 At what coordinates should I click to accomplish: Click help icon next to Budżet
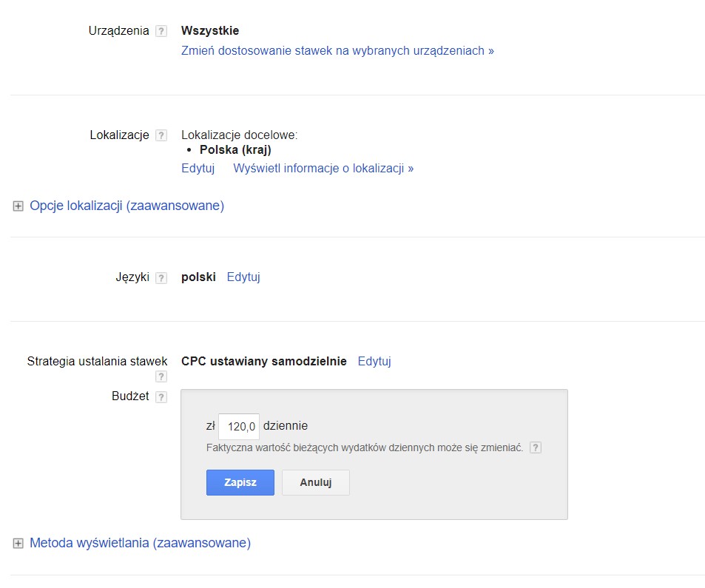tap(161, 397)
